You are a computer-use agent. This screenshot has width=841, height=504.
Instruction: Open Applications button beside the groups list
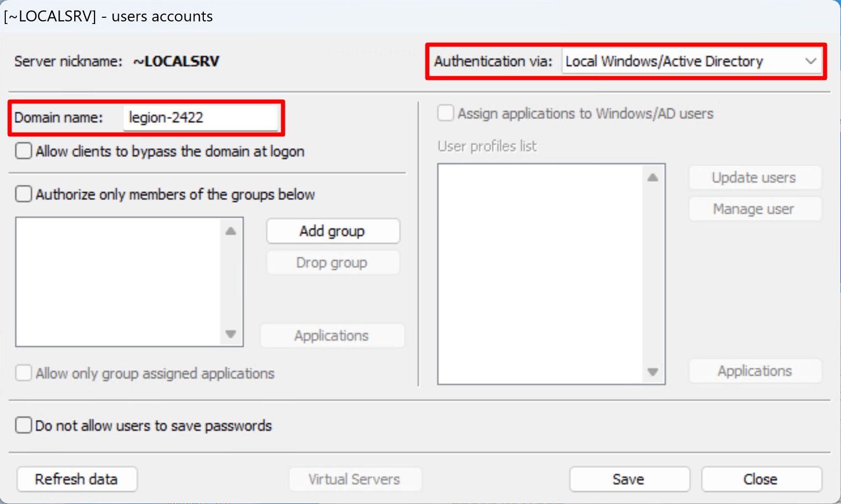(332, 336)
